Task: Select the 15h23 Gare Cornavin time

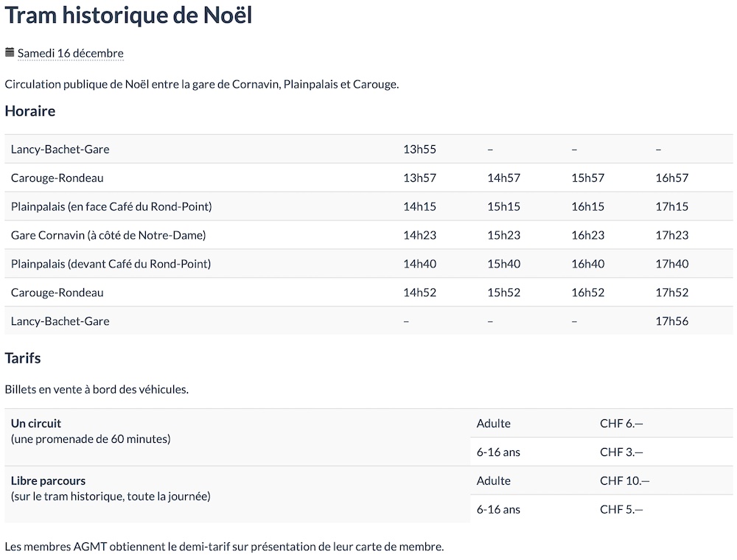Action: [x=503, y=235]
